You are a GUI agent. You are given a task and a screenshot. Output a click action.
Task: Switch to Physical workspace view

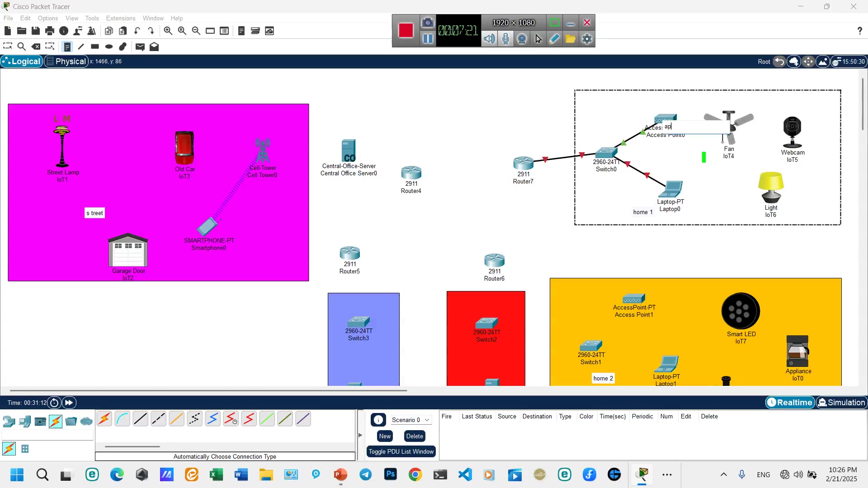(66, 61)
